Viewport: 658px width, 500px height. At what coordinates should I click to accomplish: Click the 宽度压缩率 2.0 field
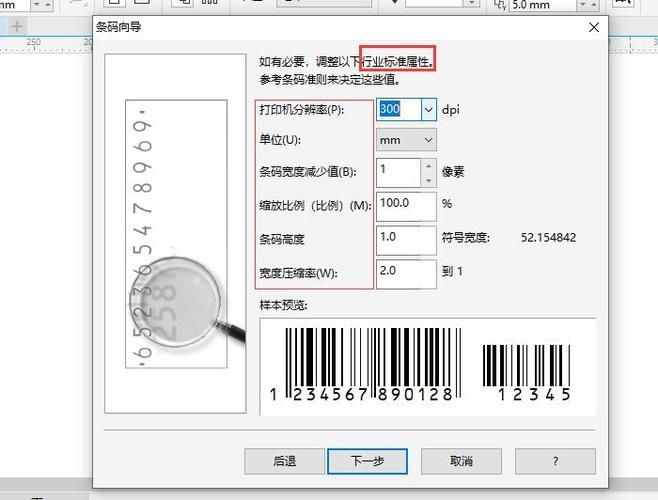(x=406, y=275)
